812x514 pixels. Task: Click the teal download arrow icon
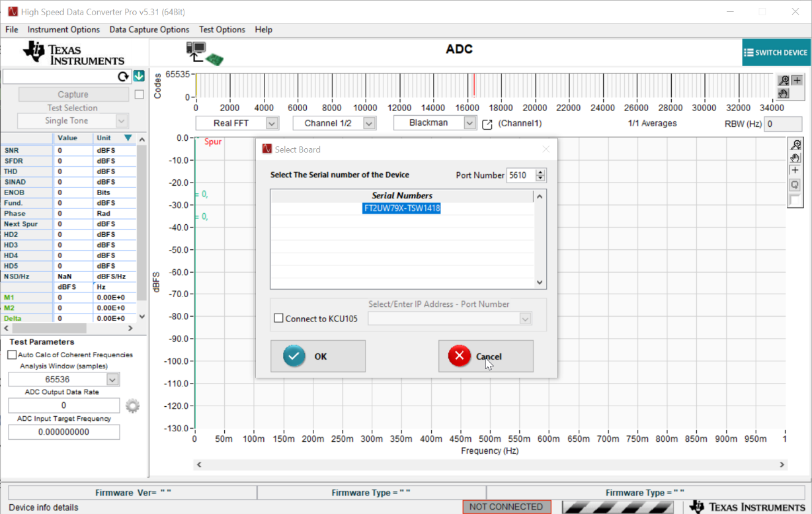pyautogui.click(x=139, y=76)
